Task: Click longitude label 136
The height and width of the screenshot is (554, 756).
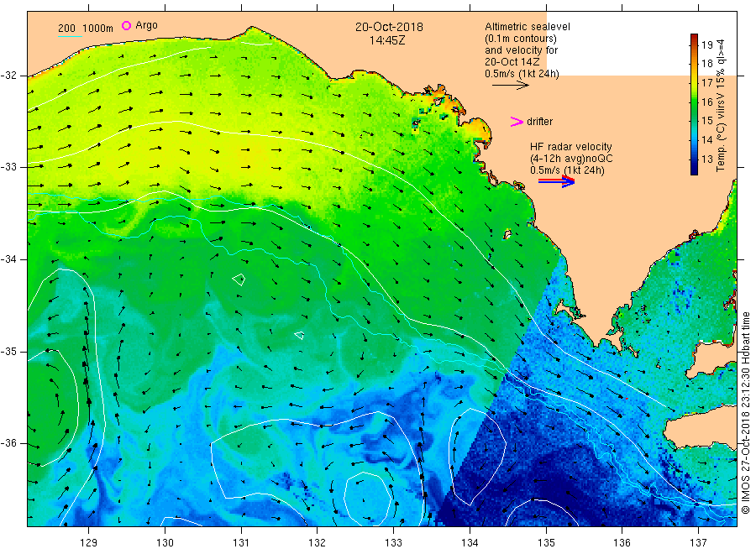Action: pos(622,543)
